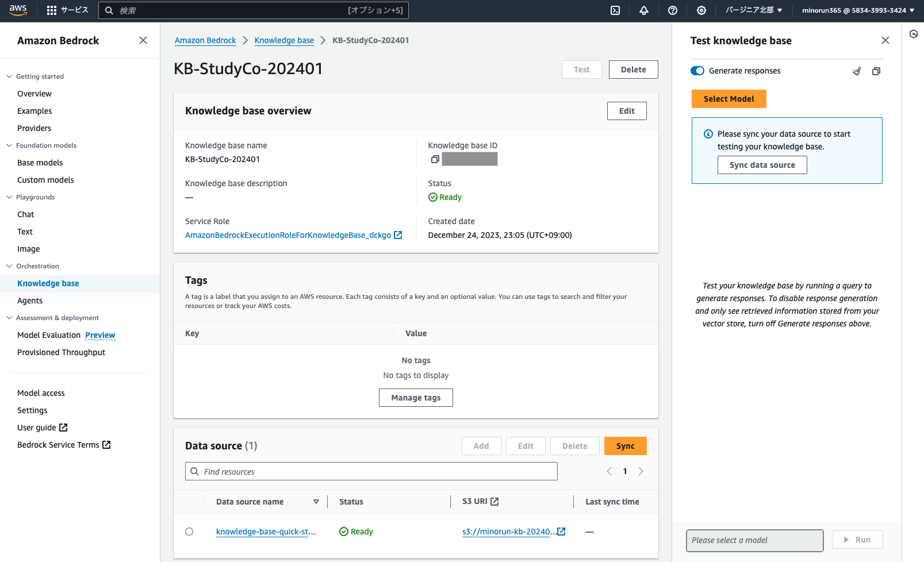Image resolution: width=924 pixels, height=562 pixels.
Task: Open the Knowledge base breadcrumb link
Action: [x=284, y=40]
